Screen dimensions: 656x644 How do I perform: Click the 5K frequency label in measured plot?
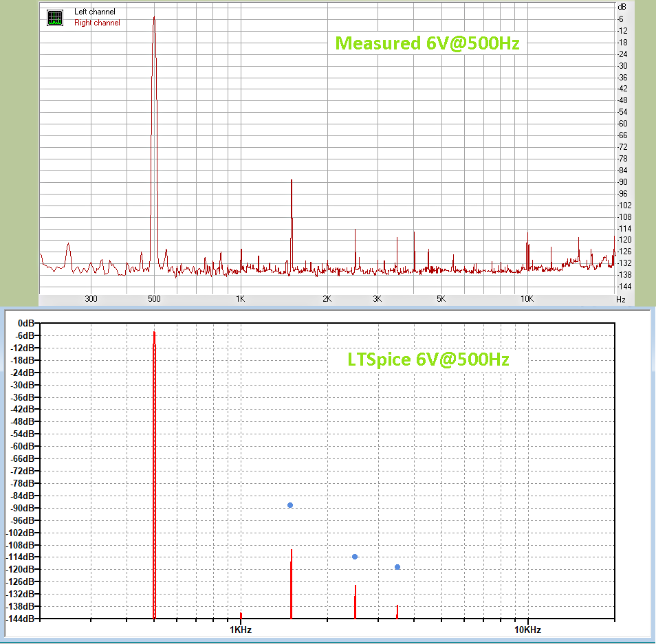click(x=441, y=298)
